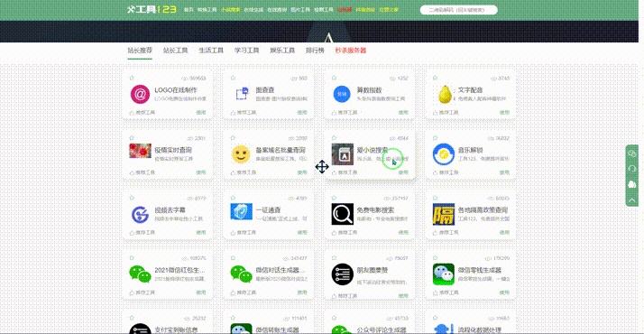Open the 微信对话生成器 WeChat icon
644x334 pixels.
[x=241, y=274]
